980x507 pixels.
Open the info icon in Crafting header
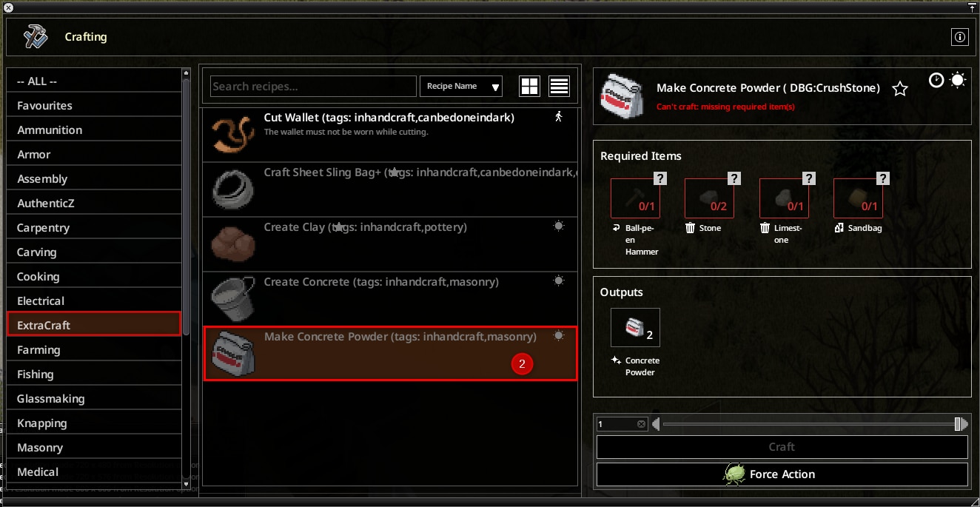(x=959, y=37)
